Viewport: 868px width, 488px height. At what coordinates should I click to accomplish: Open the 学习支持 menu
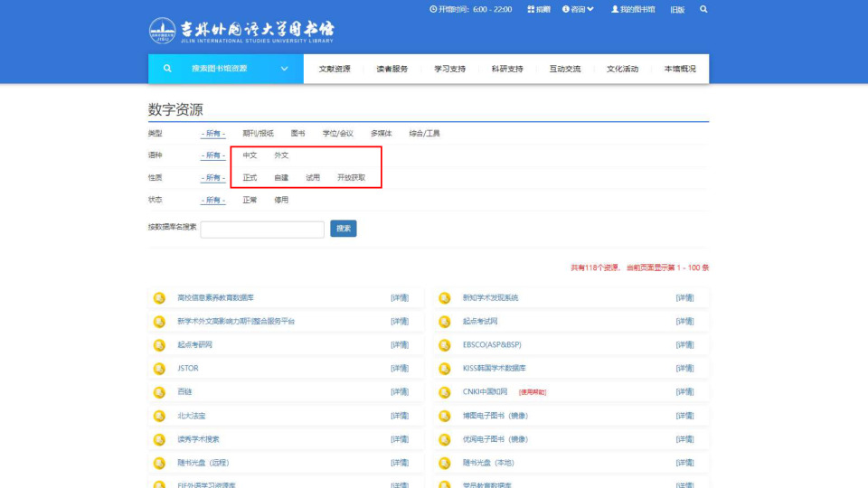pyautogui.click(x=449, y=69)
